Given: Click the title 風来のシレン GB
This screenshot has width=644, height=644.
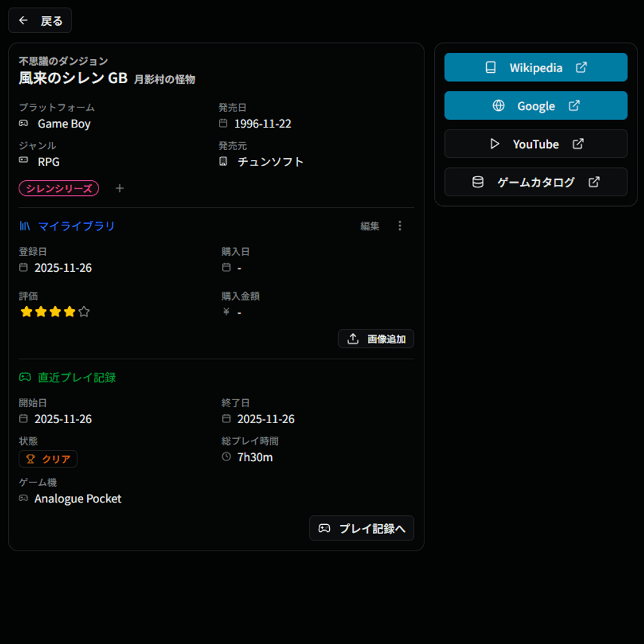Looking at the screenshot, I should [x=73, y=78].
